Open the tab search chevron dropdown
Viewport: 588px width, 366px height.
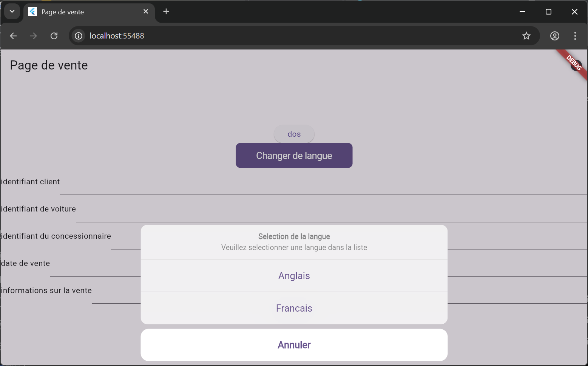click(x=12, y=11)
